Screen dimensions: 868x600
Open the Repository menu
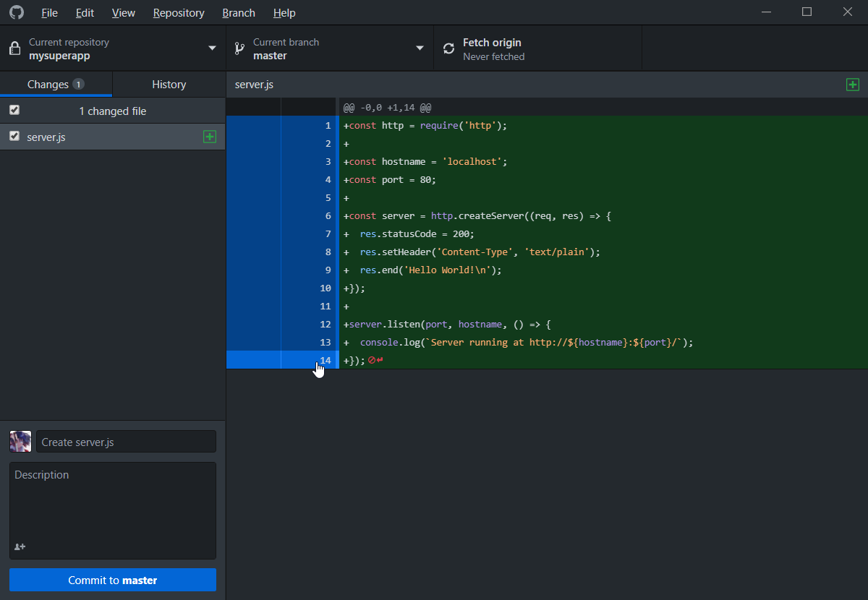click(x=179, y=13)
